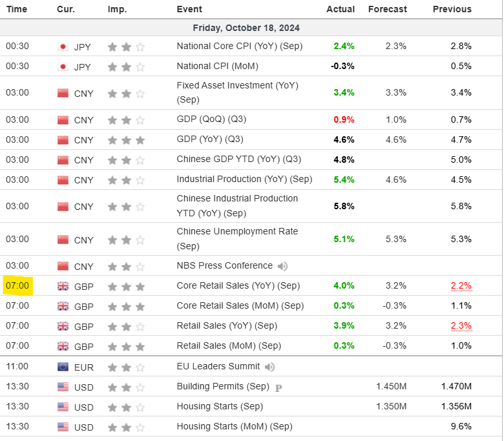Click the revised 2.2% previous value
The width and height of the screenshot is (504, 441).
460,286
